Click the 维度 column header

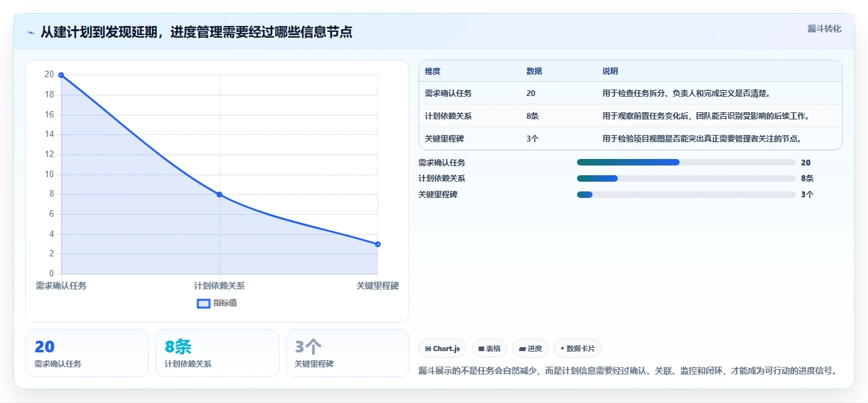pyautogui.click(x=433, y=71)
